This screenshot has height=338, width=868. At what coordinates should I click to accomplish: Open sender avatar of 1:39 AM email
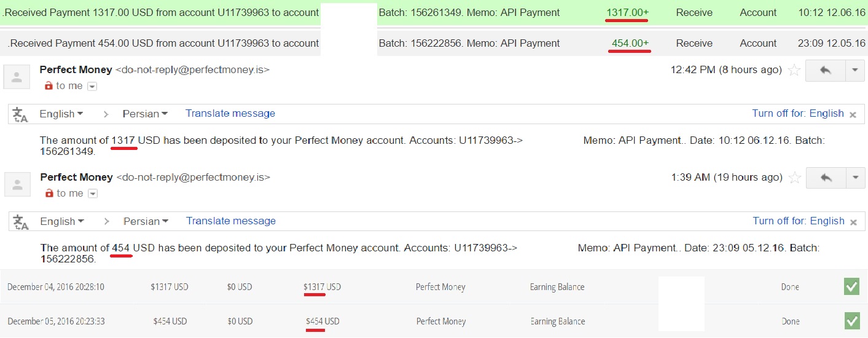[17, 184]
